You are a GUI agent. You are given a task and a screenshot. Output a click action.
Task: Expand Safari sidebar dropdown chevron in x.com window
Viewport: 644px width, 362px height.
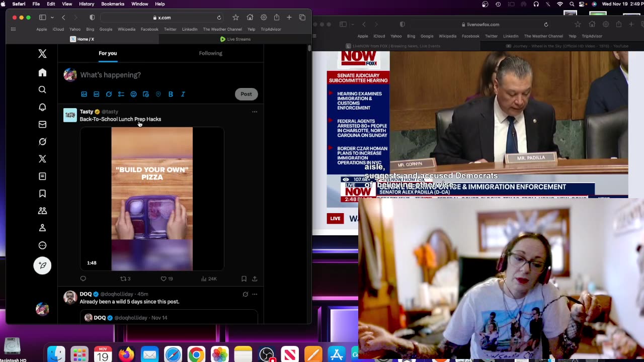51,18
